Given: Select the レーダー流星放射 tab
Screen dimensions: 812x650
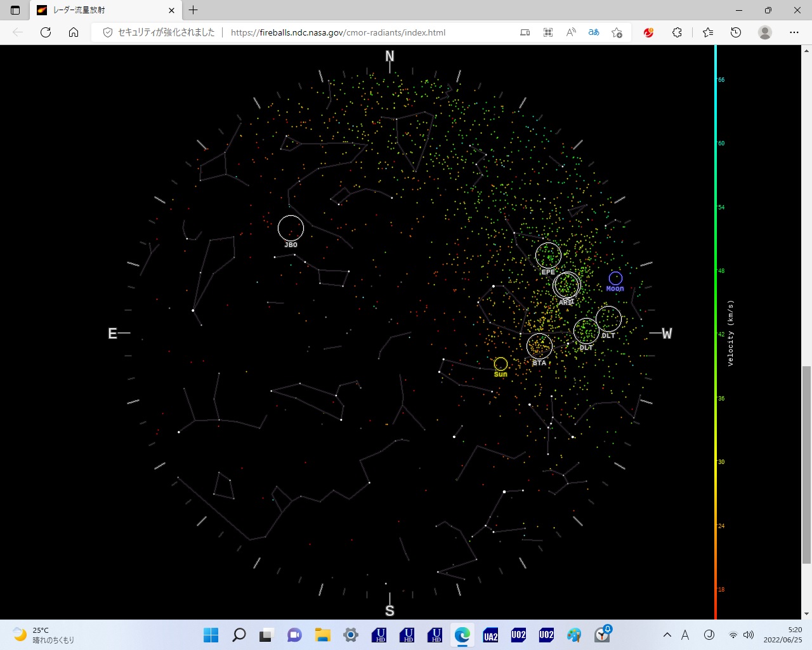Looking at the screenshot, I should pyautogui.click(x=101, y=10).
